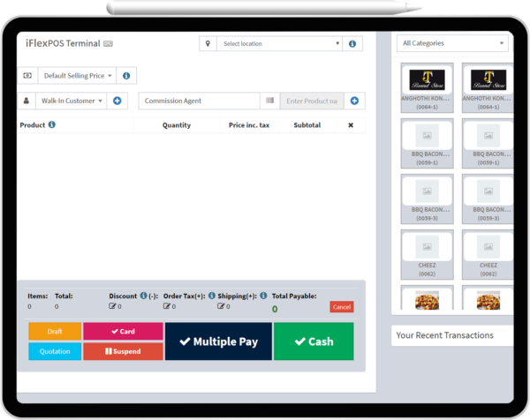Click the Quotation button
The height and width of the screenshot is (420, 530).
coord(55,351)
